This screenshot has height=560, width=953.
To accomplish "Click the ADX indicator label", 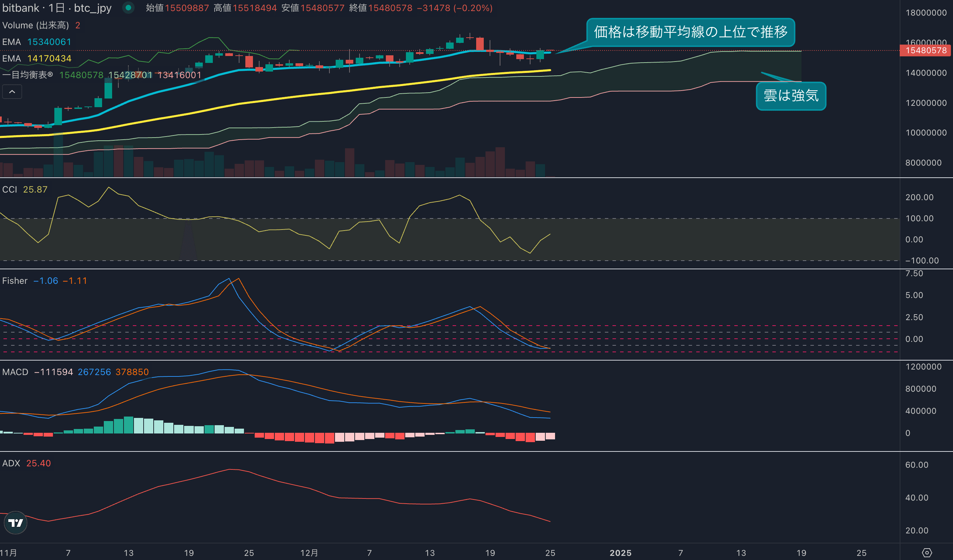I will click(x=11, y=463).
